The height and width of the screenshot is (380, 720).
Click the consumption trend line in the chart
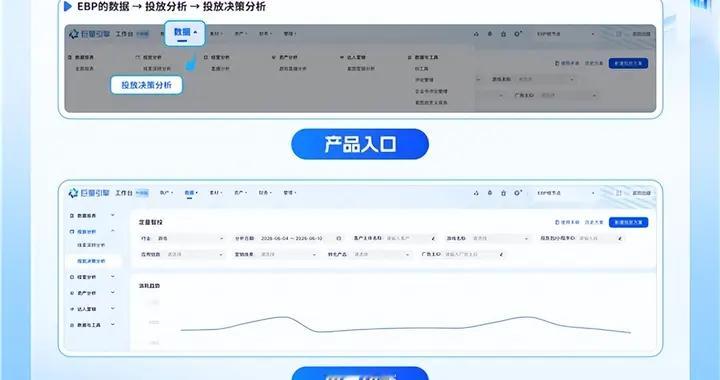click(x=405, y=325)
